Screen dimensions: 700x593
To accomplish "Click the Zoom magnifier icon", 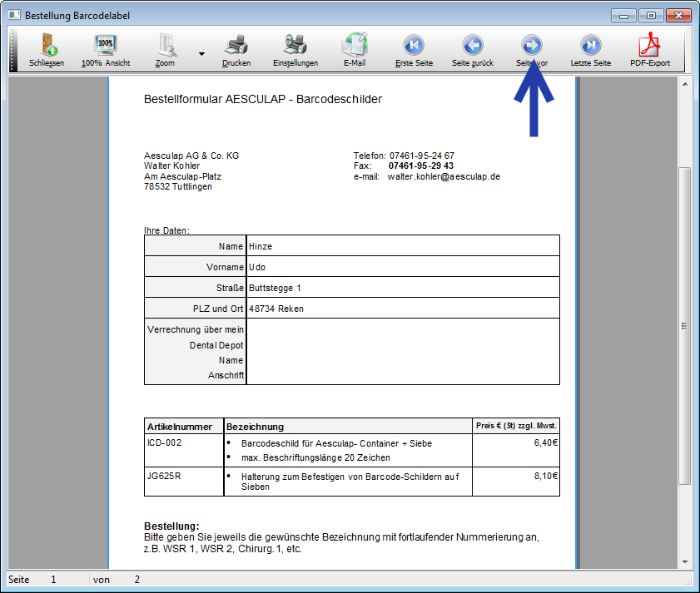I will 166,45.
